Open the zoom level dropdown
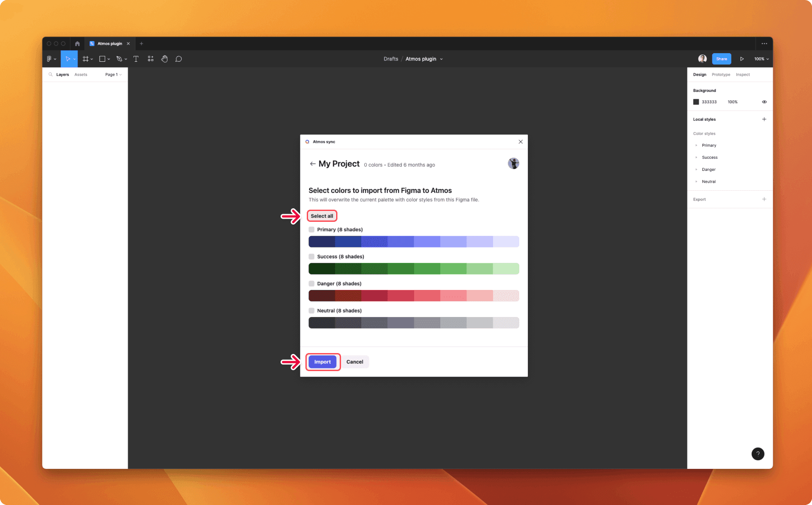This screenshot has height=505, width=812. click(761, 59)
